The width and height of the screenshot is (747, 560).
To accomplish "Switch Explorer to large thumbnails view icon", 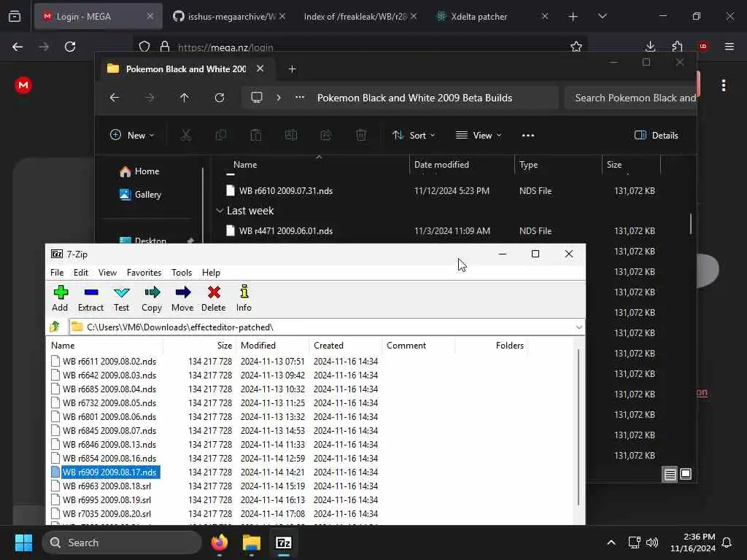I will pyautogui.click(x=686, y=474).
